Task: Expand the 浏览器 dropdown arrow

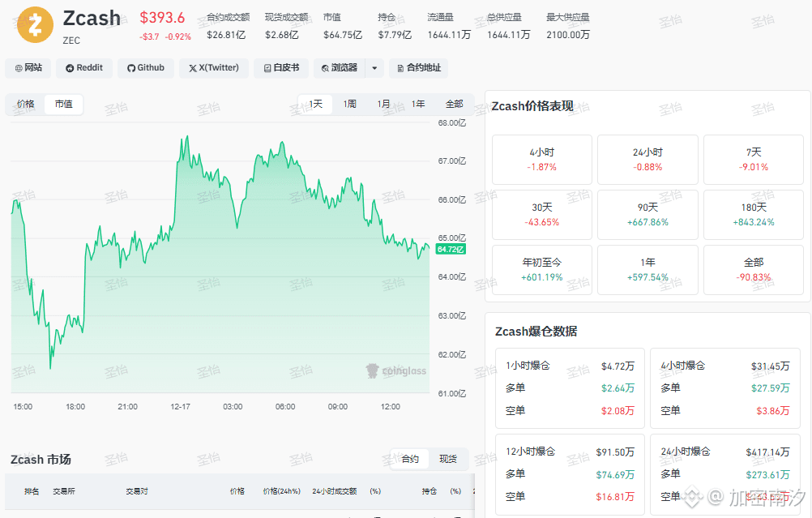Action: coord(374,68)
